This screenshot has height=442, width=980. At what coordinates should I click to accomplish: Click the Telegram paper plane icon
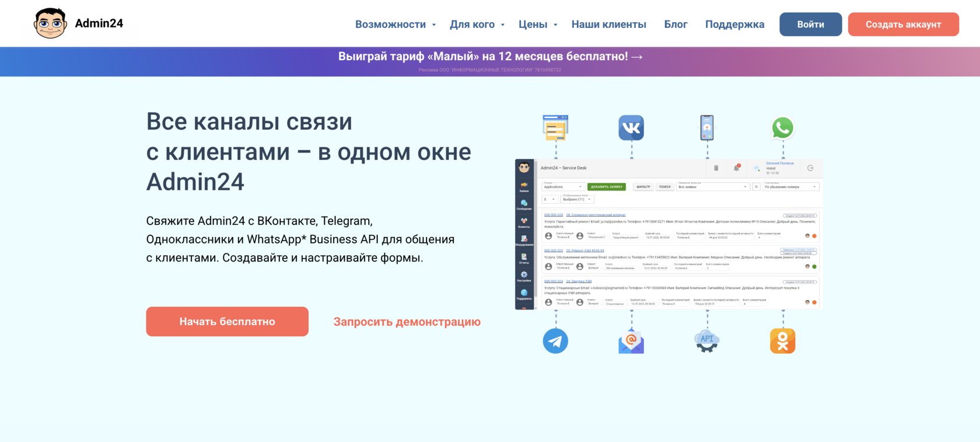pos(555,341)
